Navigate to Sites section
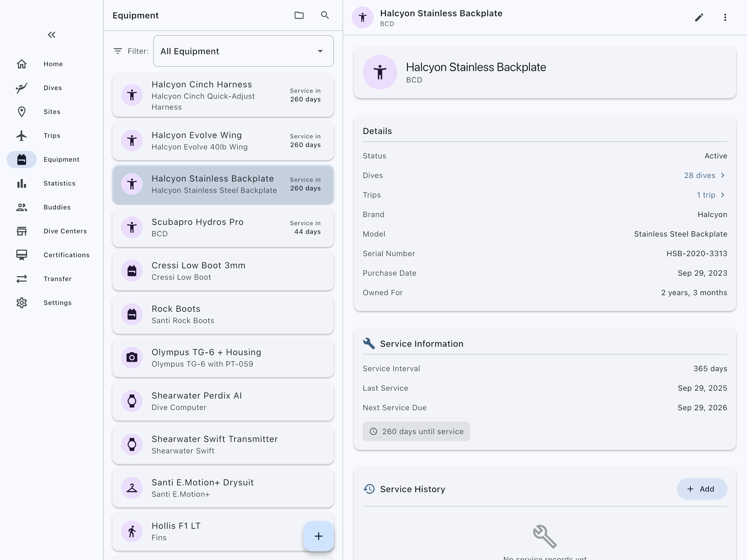747x560 pixels. click(x=52, y=112)
